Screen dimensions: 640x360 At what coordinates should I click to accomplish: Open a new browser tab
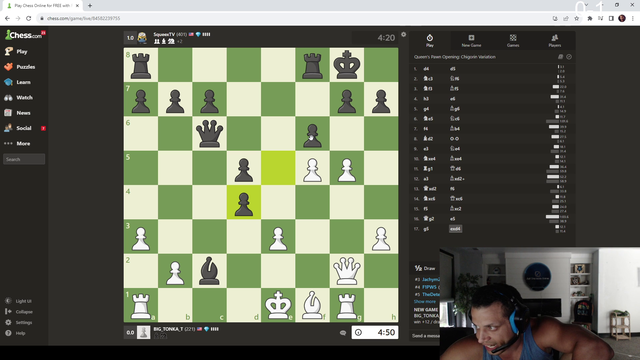90,6
